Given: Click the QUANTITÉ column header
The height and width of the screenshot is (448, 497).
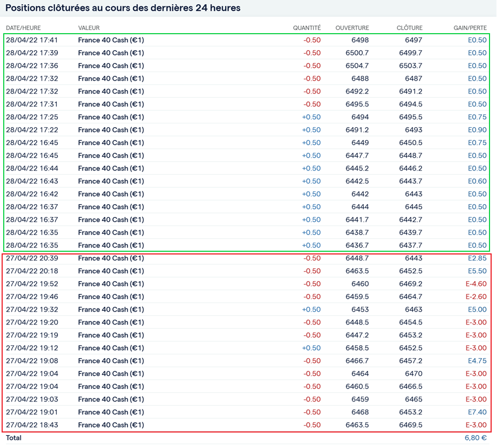Looking at the screenshot, I should tap(307, 28).
